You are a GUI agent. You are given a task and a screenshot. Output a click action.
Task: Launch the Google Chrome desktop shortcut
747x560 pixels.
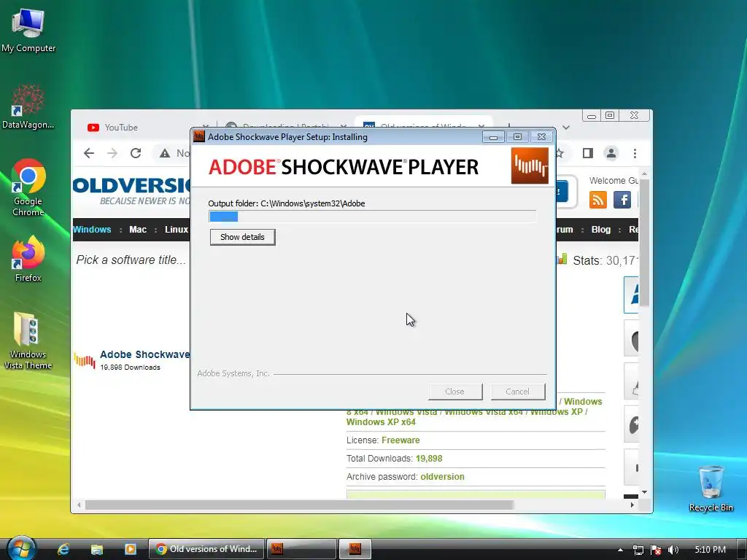28,187
